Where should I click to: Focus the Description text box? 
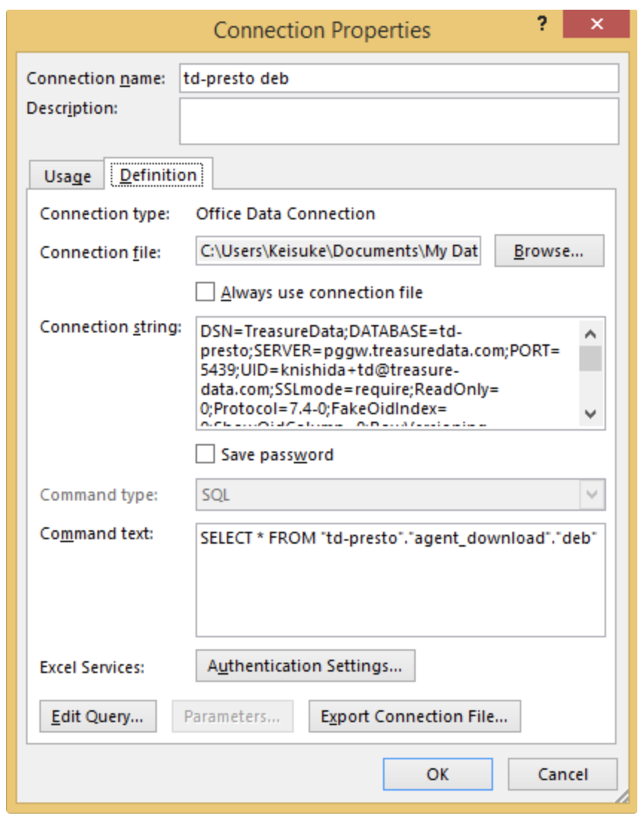click(x=399, y=120)
